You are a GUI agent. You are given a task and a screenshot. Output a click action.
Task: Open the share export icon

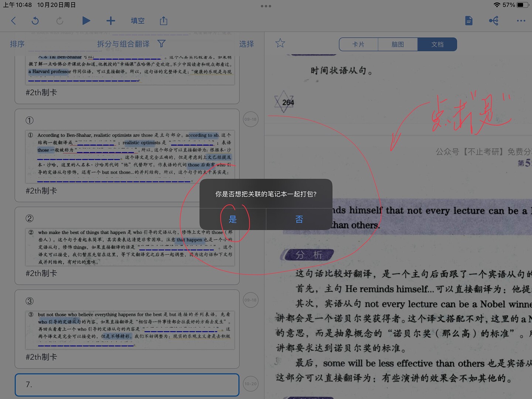(164, 21)
